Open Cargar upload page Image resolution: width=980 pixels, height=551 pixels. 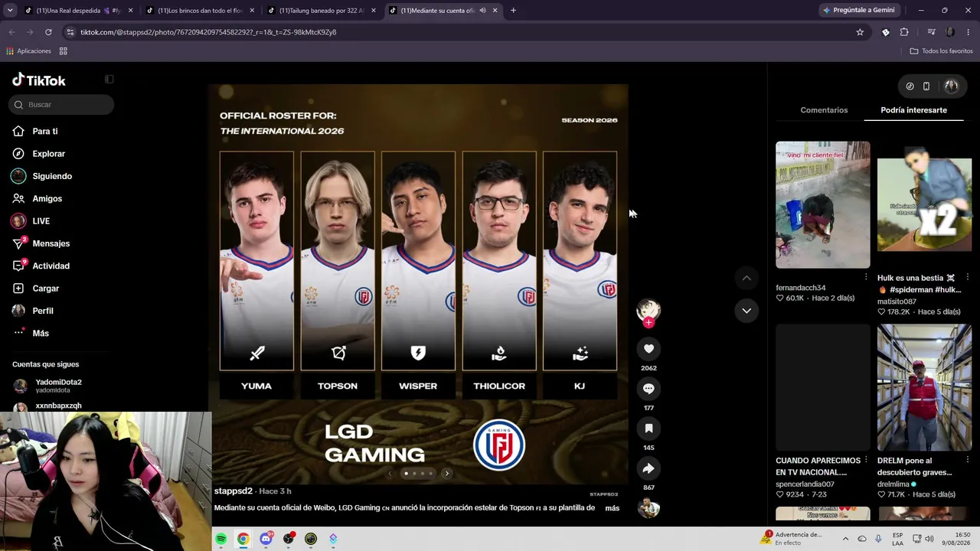(45, 289)
